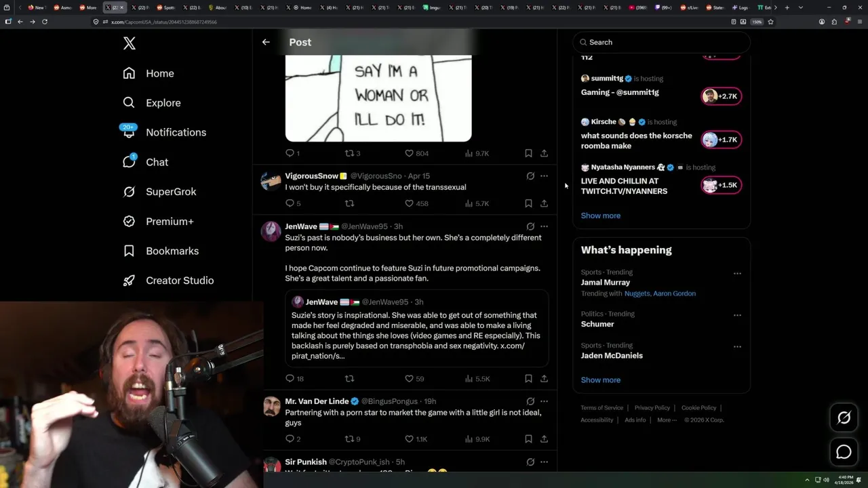Open more options on JenWave's post

544,226
